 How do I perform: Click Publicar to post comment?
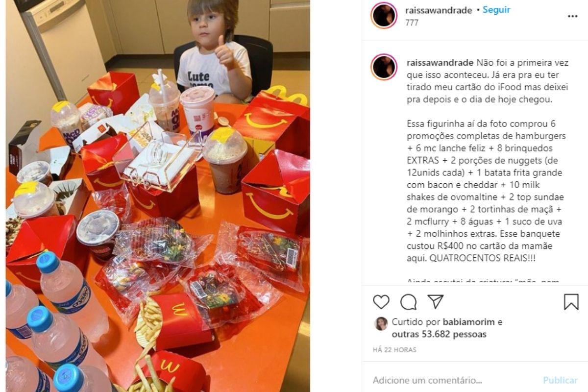point(560,380)
